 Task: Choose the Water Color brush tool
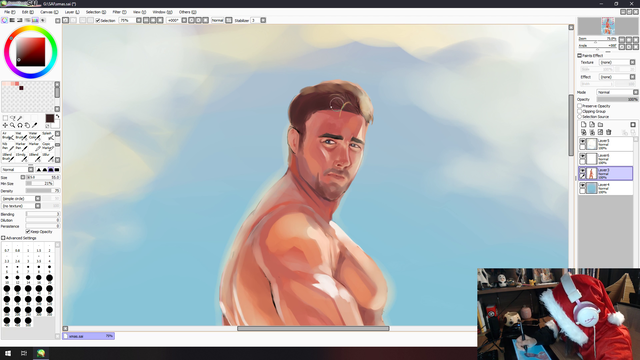coord(34,136)
